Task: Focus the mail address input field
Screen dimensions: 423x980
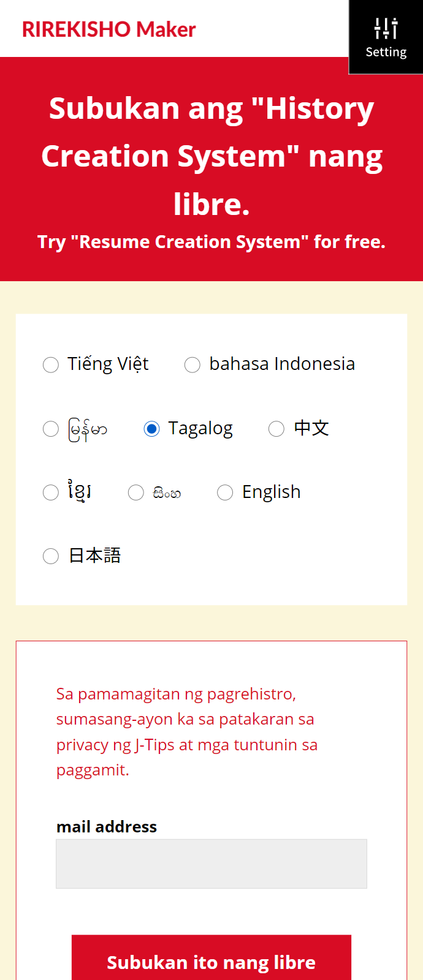Action: tap(211, 864)
